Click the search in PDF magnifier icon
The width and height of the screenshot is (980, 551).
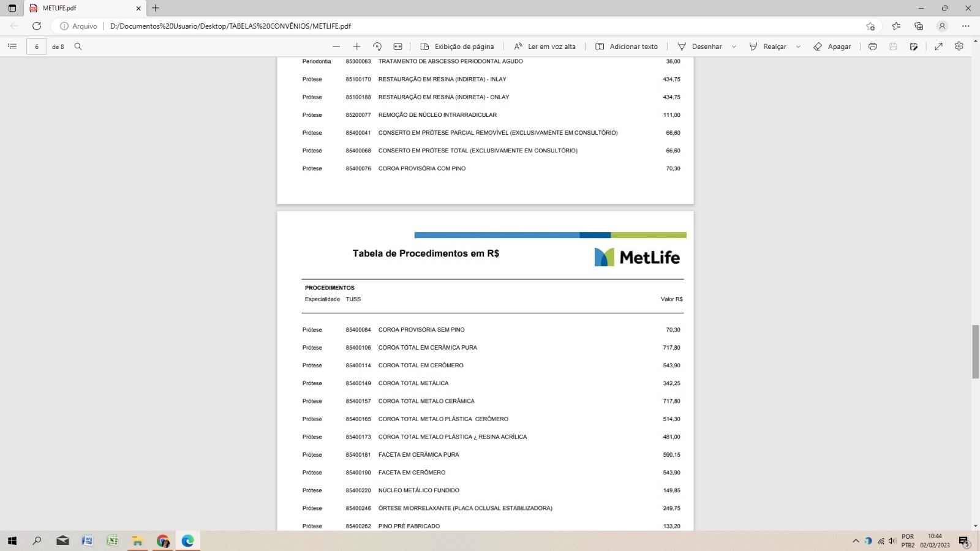point(78,47)
